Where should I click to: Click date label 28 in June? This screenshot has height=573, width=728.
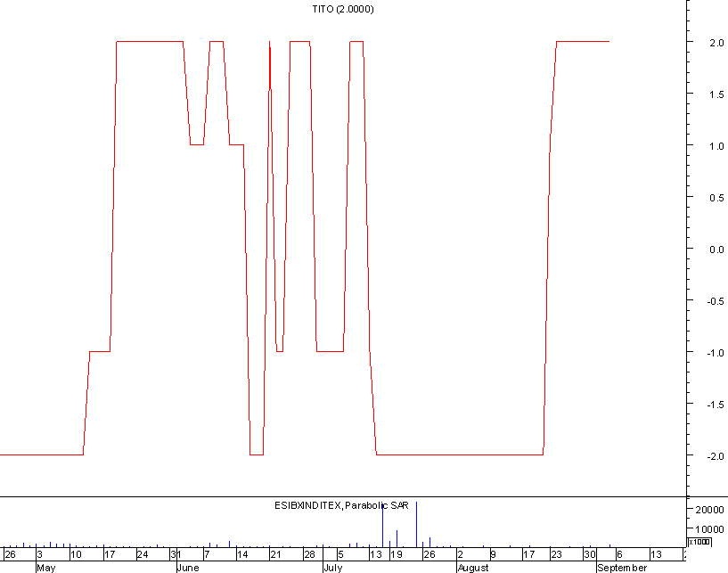(309, 554)
